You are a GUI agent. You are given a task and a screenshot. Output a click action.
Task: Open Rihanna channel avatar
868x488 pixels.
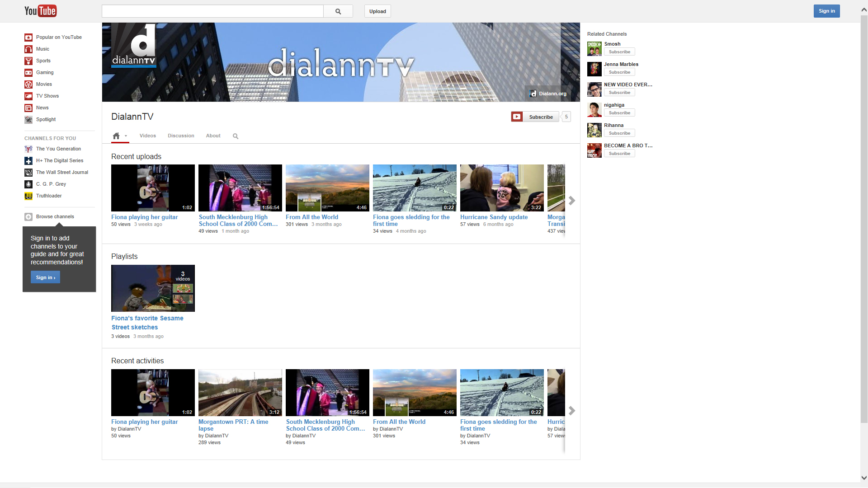pyautogui.click(x=594, y=130)
